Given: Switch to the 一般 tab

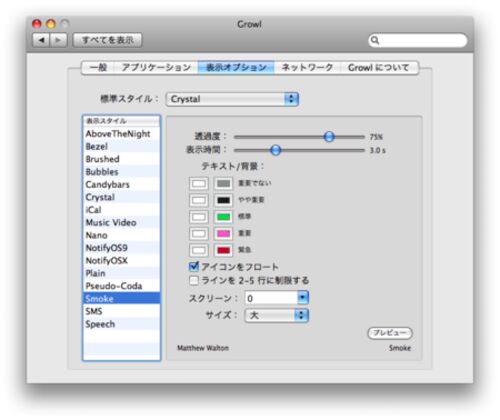Looking at the screenshot, I should point(98,68).
